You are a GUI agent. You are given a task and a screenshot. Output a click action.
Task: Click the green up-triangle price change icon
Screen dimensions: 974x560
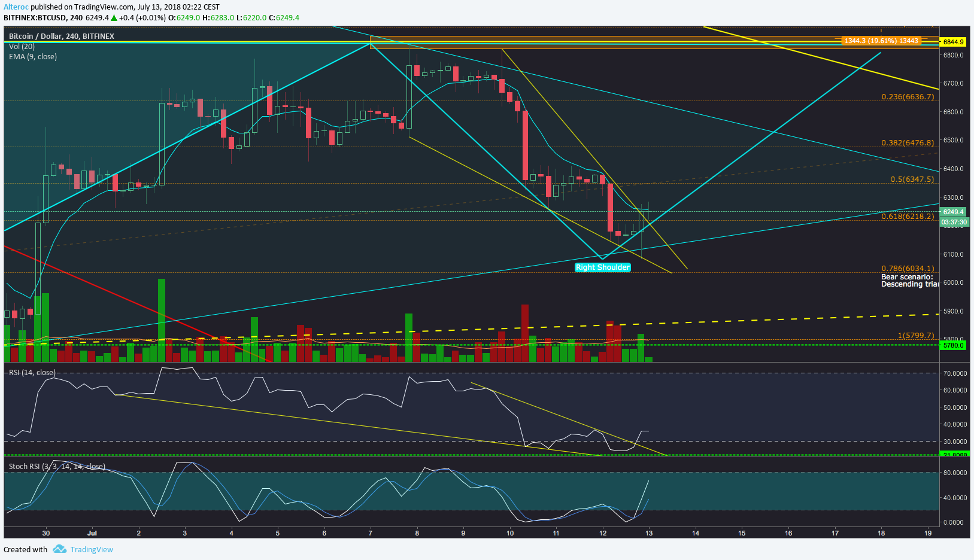click(x=114, y=18)
